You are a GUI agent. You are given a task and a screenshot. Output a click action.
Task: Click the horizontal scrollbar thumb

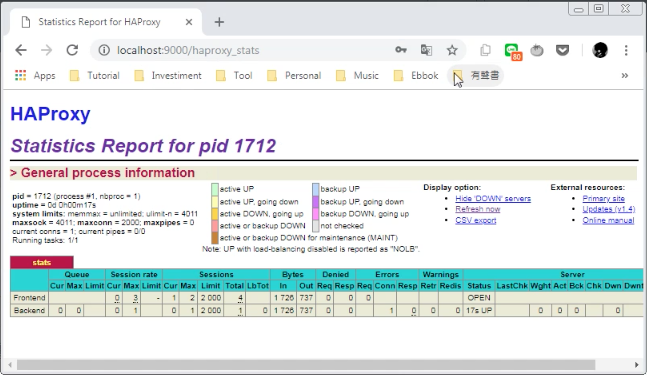306,365
